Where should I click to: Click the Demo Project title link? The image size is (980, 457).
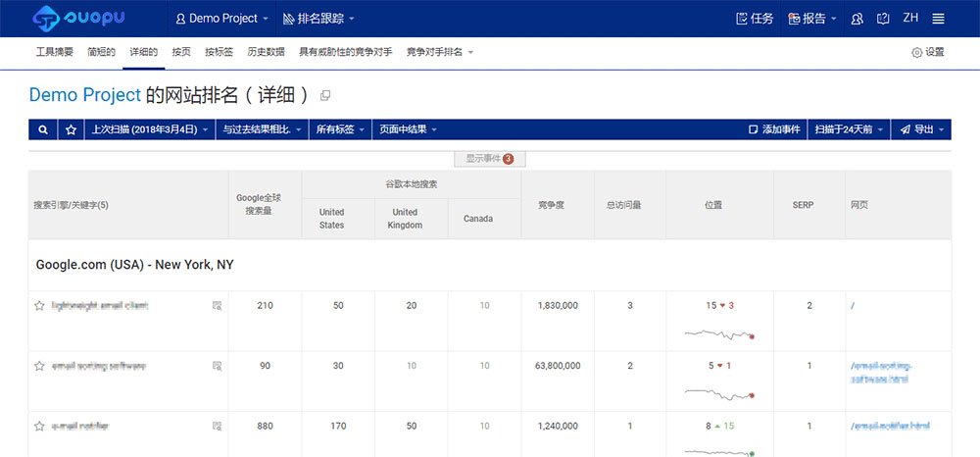(x=85, y=95)
